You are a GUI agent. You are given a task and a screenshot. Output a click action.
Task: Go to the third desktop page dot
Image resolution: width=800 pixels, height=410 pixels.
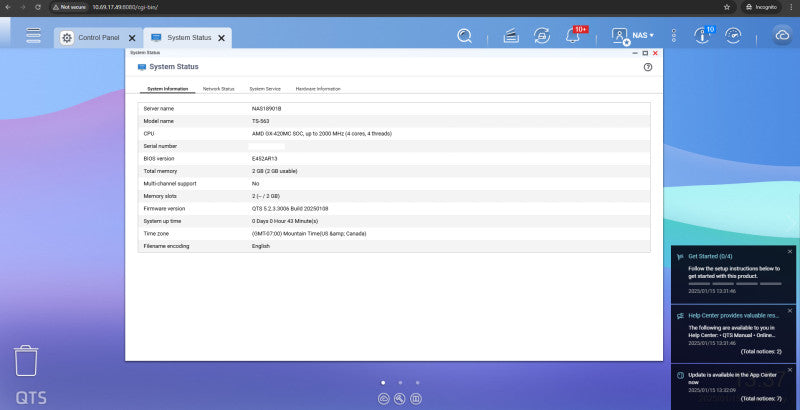pos(418,382)
